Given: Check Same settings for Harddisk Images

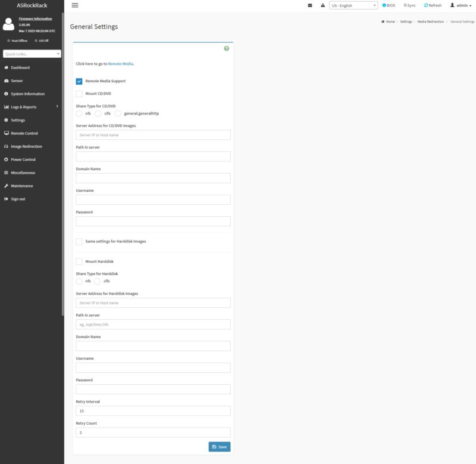Looking at the screenshot, I should [79, 242].
